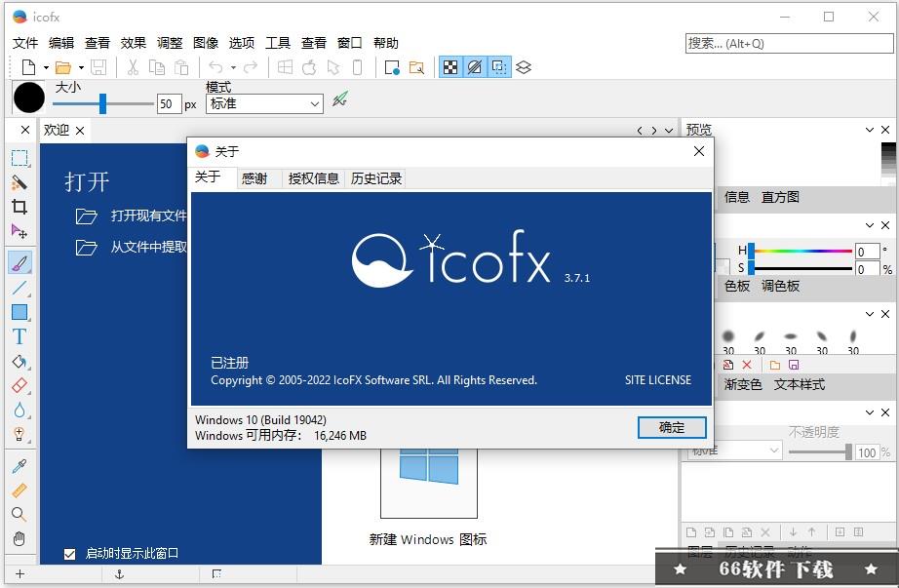This screenshot has height=588, width=899.
Task: Uncheck show this window at startup
Action: tap(70, 554)
